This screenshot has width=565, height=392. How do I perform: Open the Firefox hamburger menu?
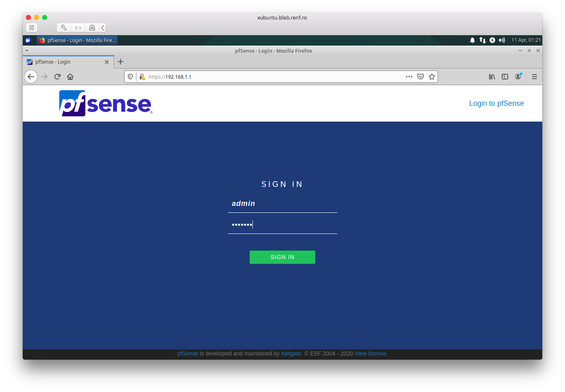pyautogui.click(x=535, y=77)
